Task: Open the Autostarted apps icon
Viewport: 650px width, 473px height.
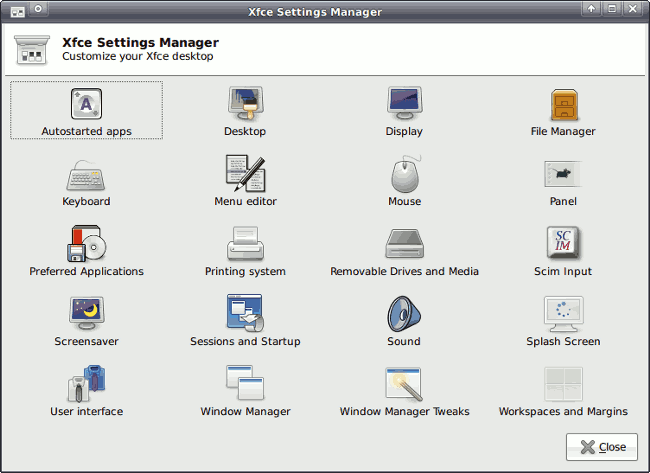Action: (x=86, y=104)
